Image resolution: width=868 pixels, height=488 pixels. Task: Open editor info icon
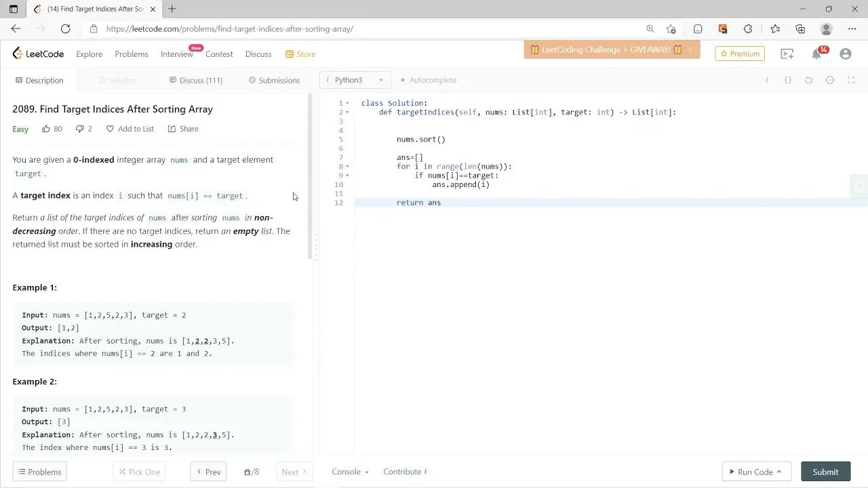pyautogui.click(x=766, y=80)
